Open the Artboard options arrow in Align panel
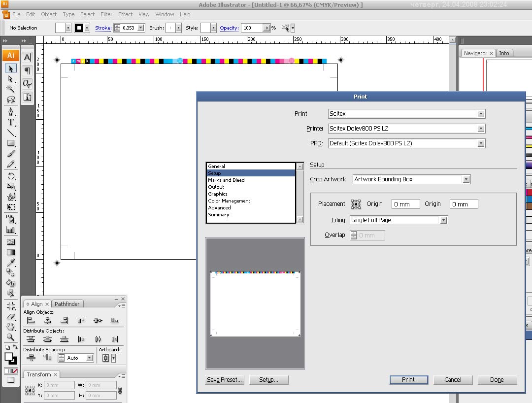The image size is (532, 403). pos(113,358)
